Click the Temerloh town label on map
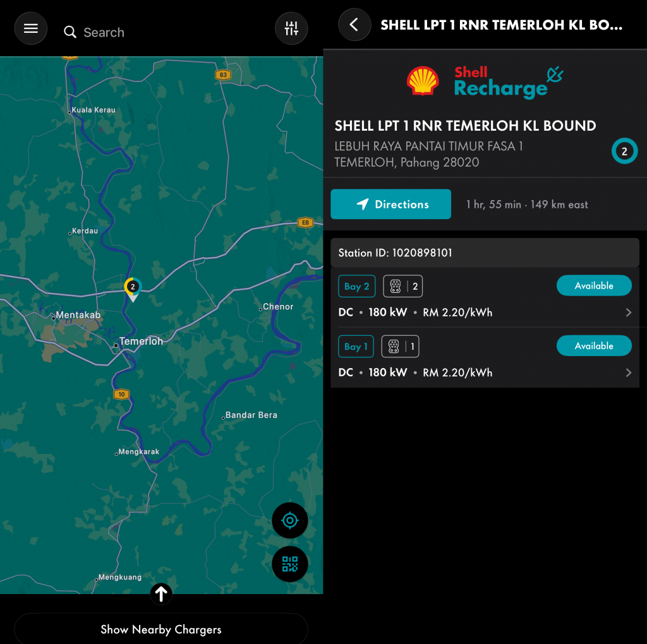This screenshot has width=647, height=644. tap(141, 341)
